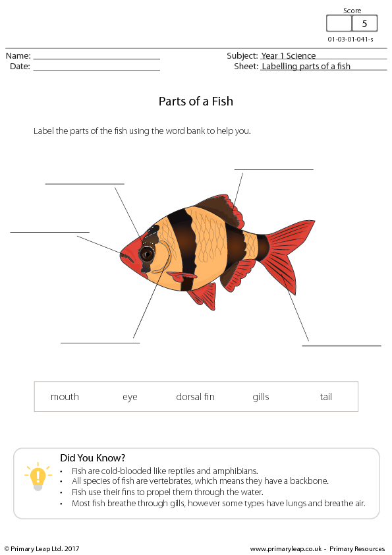Select the word 'gills' in word bank
Screen dimensions: 392x555
(x=261, y=397)
